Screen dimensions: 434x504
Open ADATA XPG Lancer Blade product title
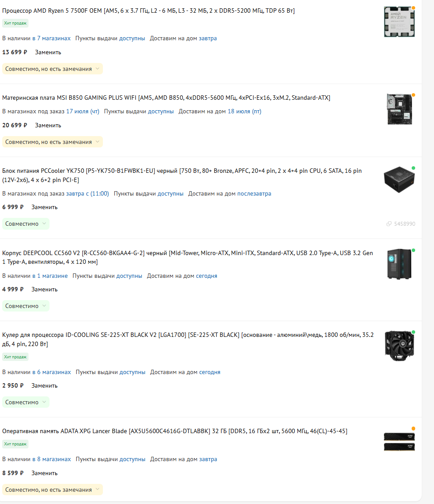pos(175,431)
